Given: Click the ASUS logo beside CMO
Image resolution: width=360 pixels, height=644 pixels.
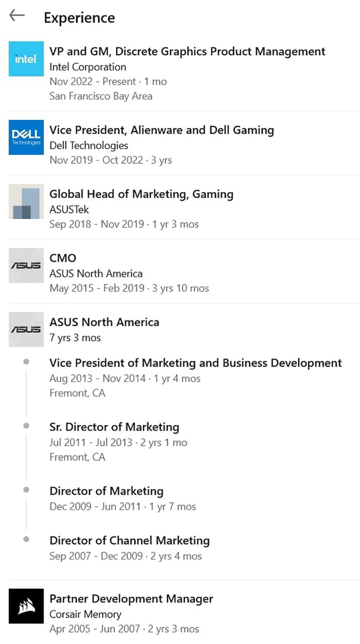Looking at the screenshot, I should 26,265.
